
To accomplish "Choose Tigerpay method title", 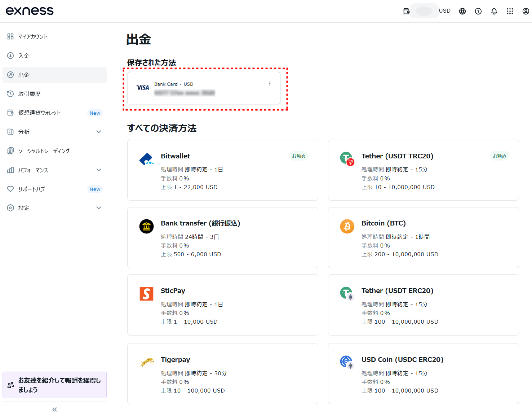I will (x=175, y=359).
